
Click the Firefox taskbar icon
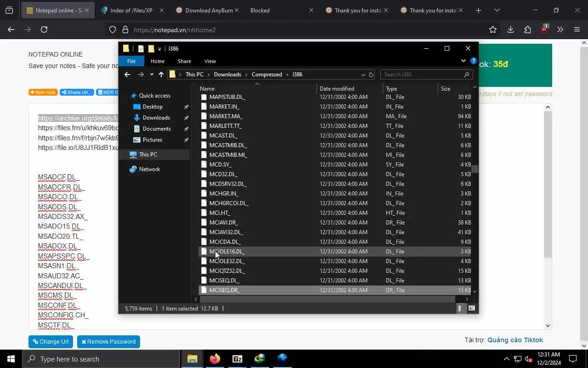(215, 359)
